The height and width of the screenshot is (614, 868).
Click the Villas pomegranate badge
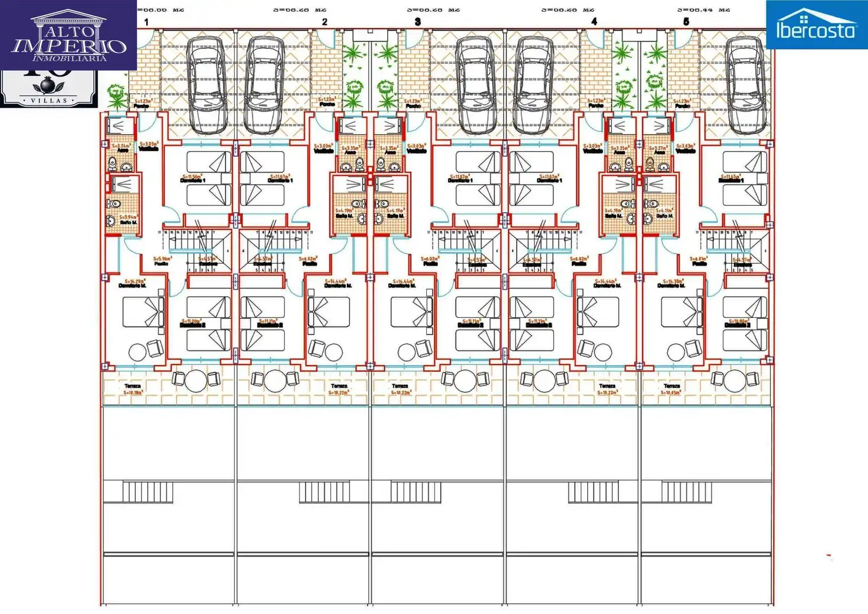49,89
